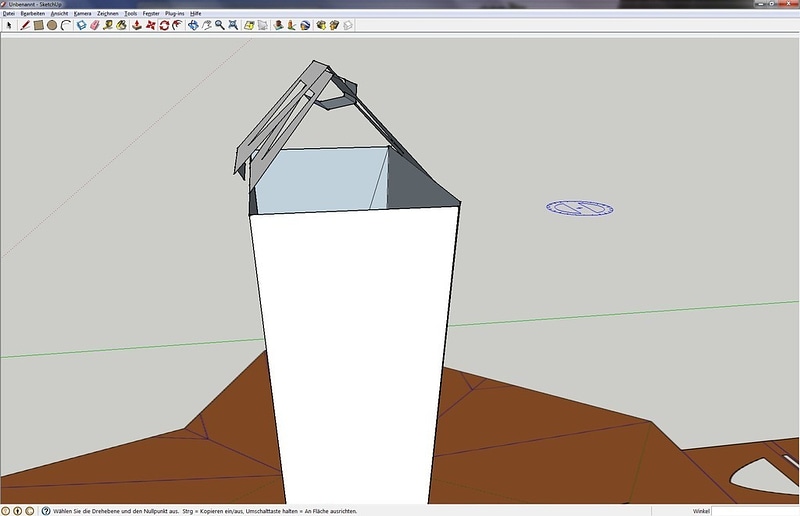Click the credits status bar icon
Image resolution: width=800 pixels, height=516 pixels.
tap(18, 511)
